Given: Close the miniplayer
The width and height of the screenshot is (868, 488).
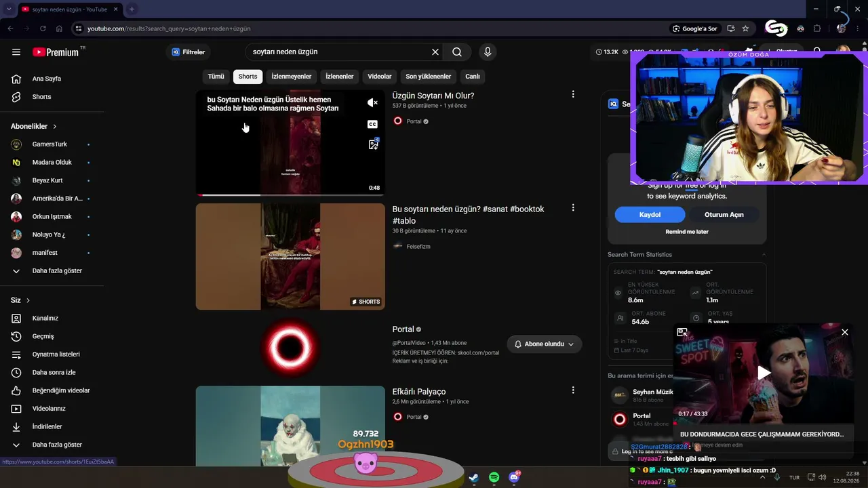Looking at the screenshot, I should point(845,332).
